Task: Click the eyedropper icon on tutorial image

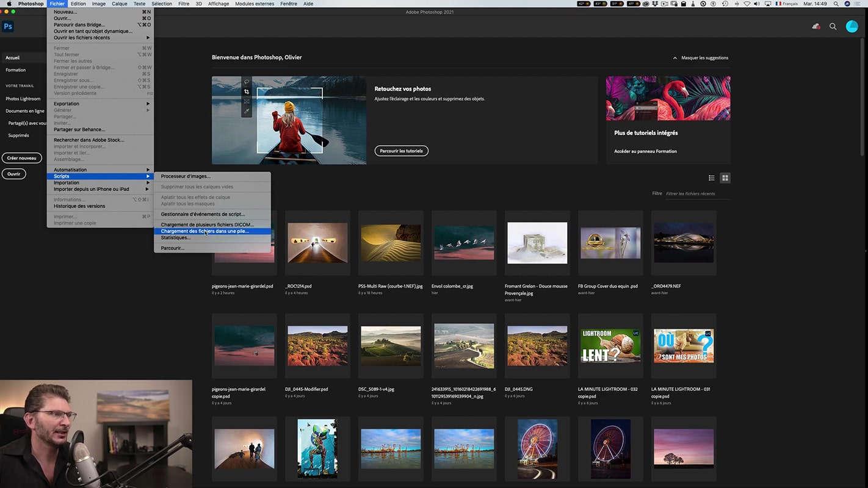Action: tap(247, 111)
